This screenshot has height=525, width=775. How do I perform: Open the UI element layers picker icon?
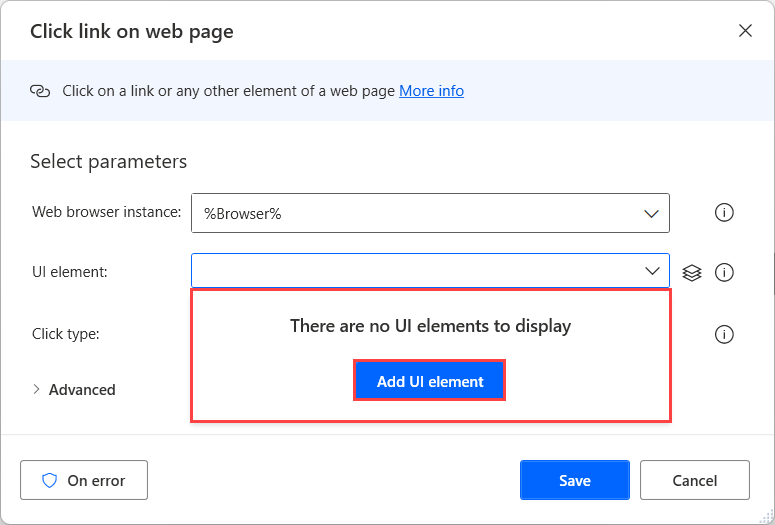[x=692, y=272]
